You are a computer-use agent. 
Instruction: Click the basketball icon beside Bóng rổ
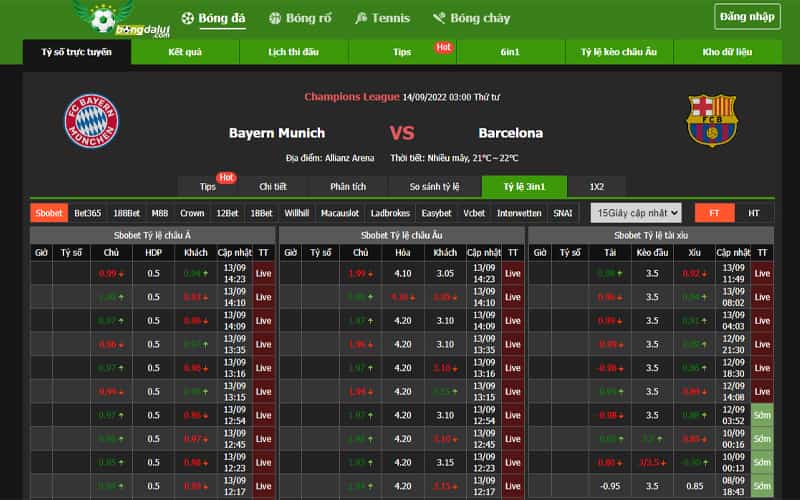click(x=275, y=18)
